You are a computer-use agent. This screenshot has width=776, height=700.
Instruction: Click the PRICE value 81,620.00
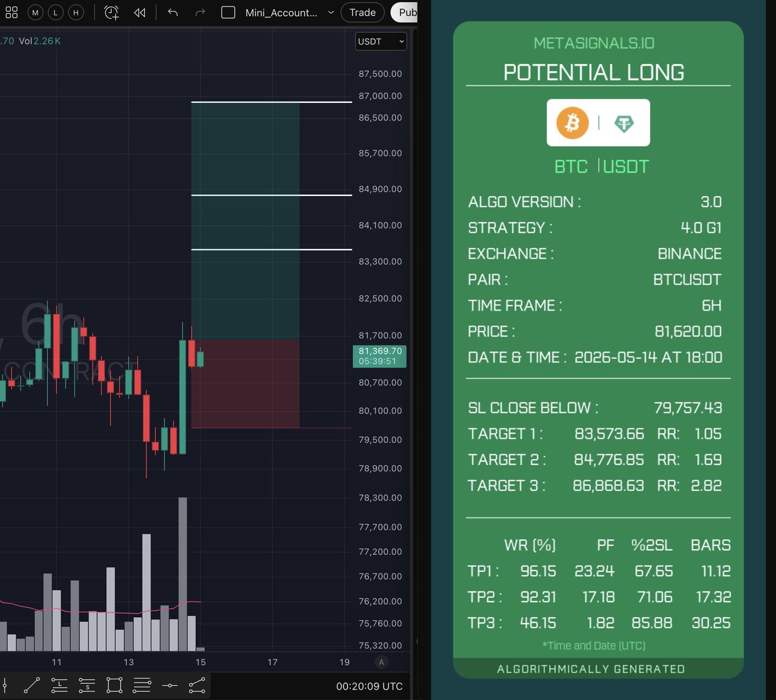pyautogui.click(x=688, y=331)
